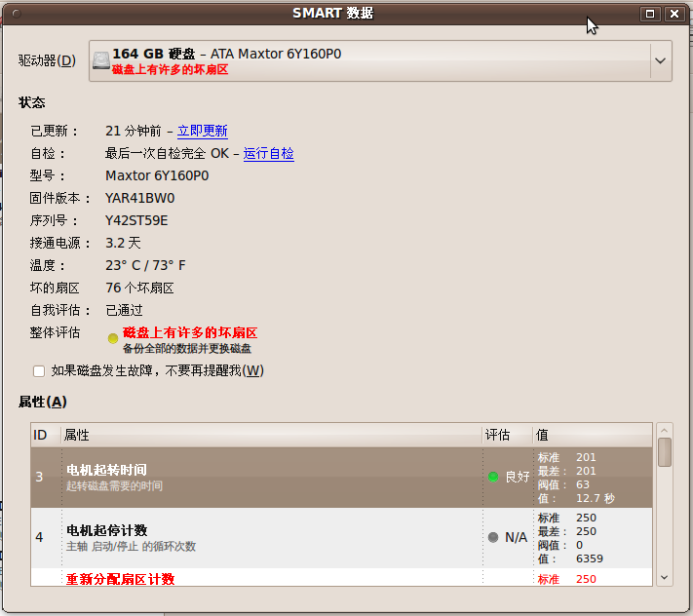Enable 如果磁盘发生故障，不要再提醒我 checkbox
The height and width of the screenshot is (616, 693).
pos(39,371)
